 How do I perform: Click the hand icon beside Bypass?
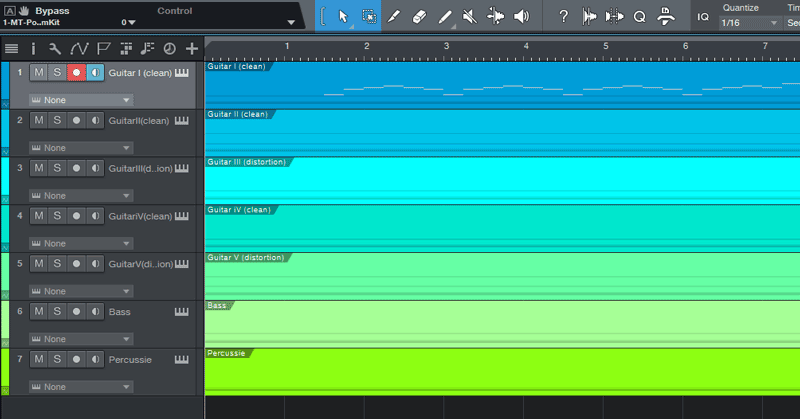pos(24,10)
